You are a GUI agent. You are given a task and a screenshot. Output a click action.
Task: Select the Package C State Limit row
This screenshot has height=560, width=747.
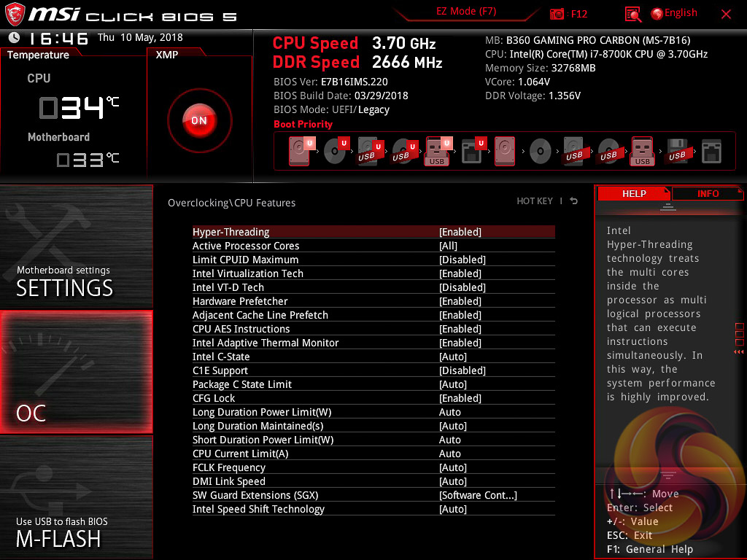[x=373, y=384]
